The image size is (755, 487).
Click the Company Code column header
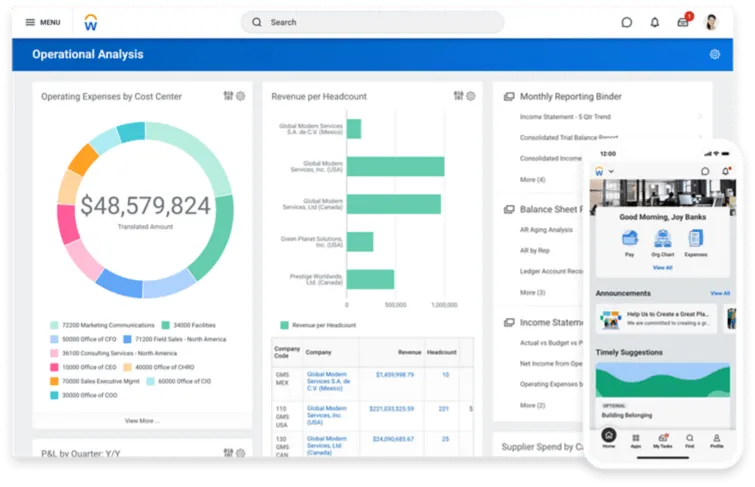tap(286, 352)
